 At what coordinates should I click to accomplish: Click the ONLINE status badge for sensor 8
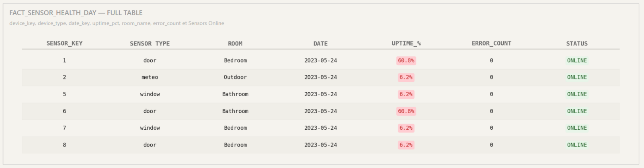point(577,145)
